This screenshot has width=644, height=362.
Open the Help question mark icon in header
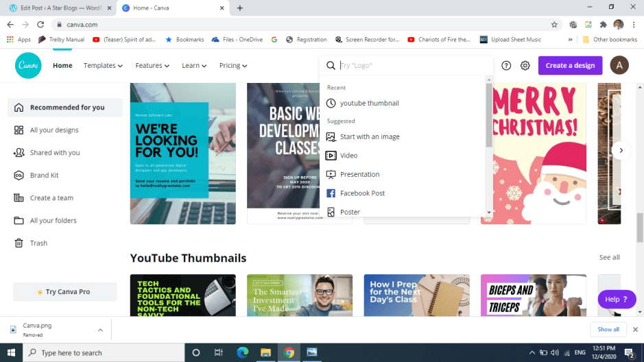(x=506, y=65)
